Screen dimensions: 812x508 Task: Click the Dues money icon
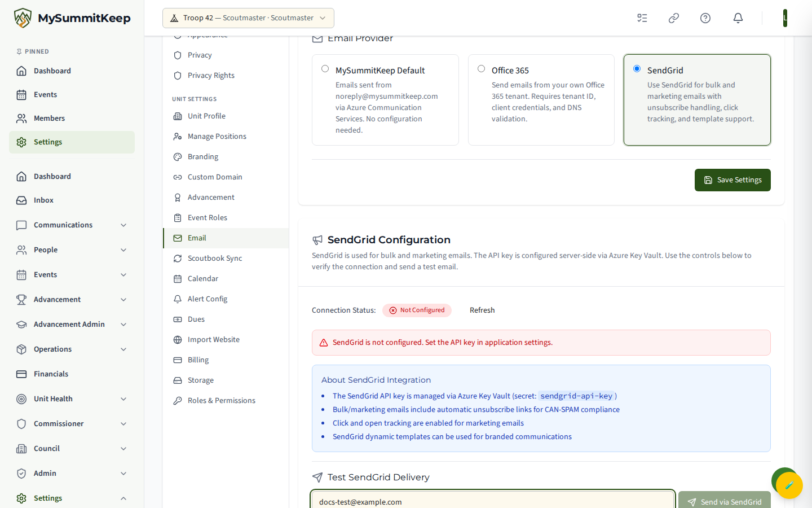point(178,319)
